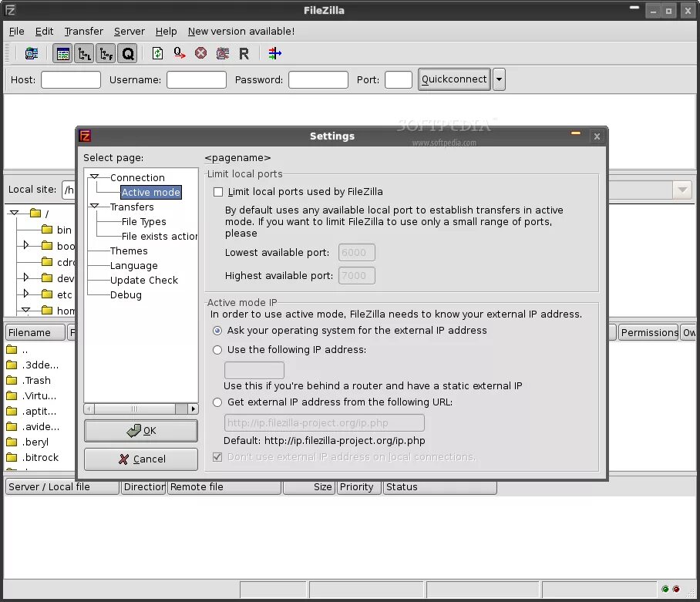The image size is (700, 602).
Task: Click the Status queue column header
Action: coord(439,487)
